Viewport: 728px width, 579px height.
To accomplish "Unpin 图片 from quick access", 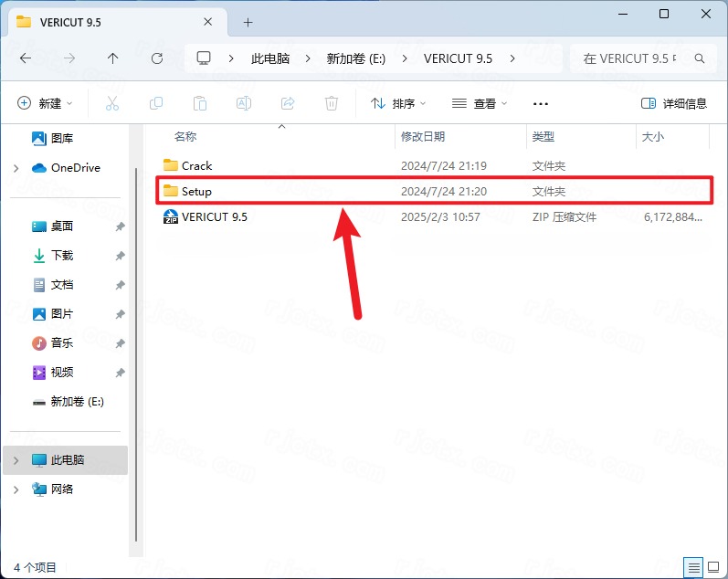I will pos(121,314).
